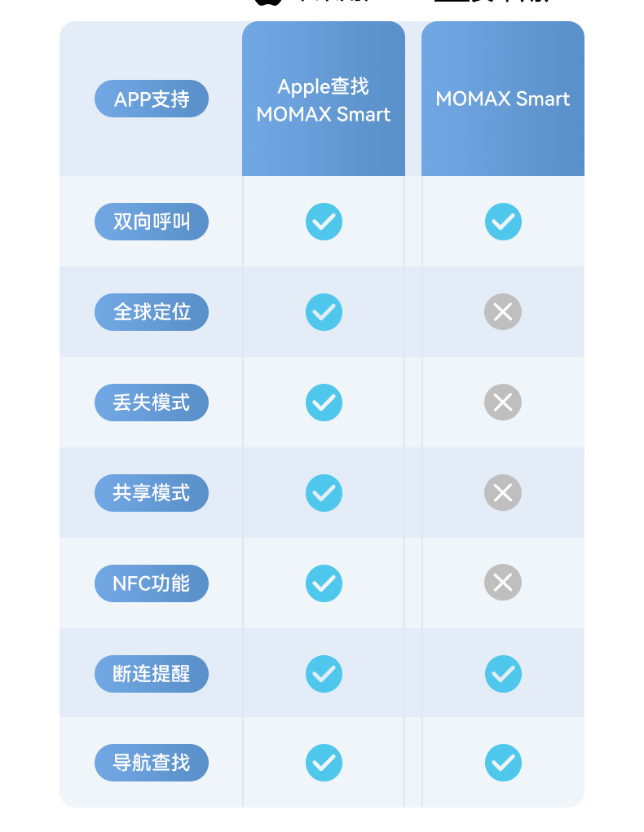Click the gray X icon for 全球定位
This screenshot has height=832, width=644.
(503, 312)
